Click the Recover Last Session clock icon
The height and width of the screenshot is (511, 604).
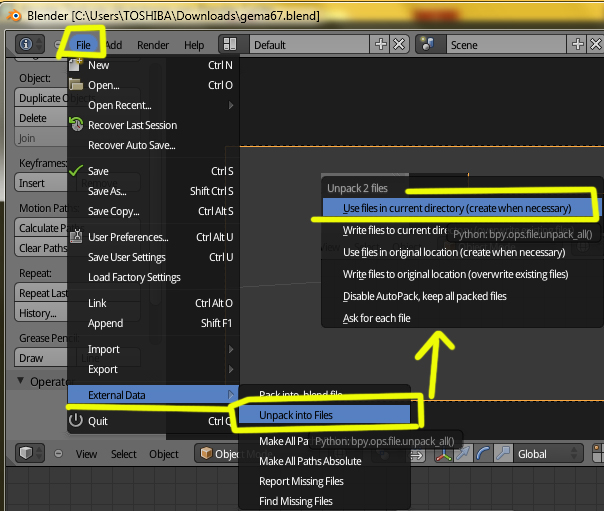[x=76, y=124]
